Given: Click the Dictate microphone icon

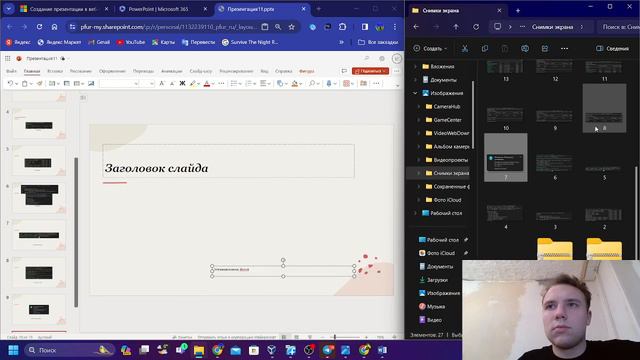Looking at the screenshot, I should pos(329,83).
